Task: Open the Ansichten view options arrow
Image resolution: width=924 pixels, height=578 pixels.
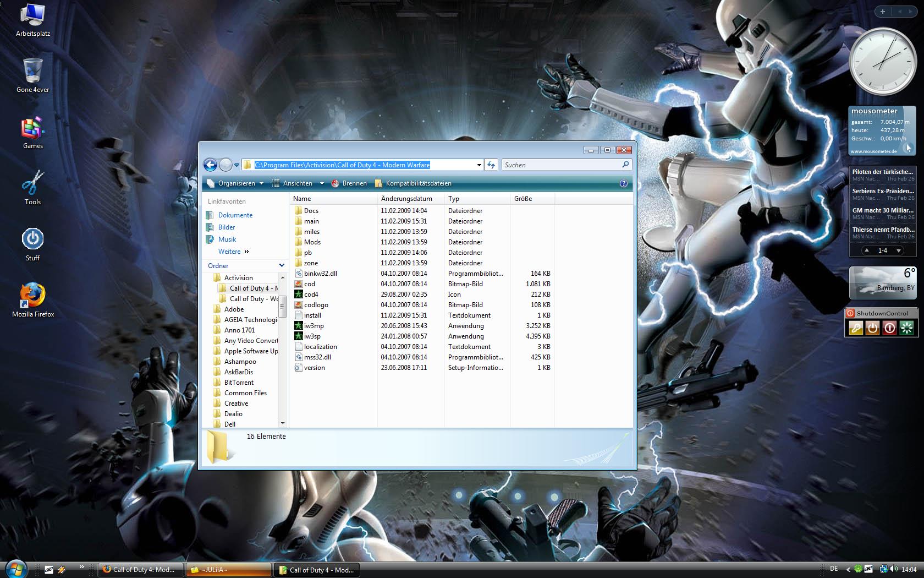Action: tap(322, 183)
